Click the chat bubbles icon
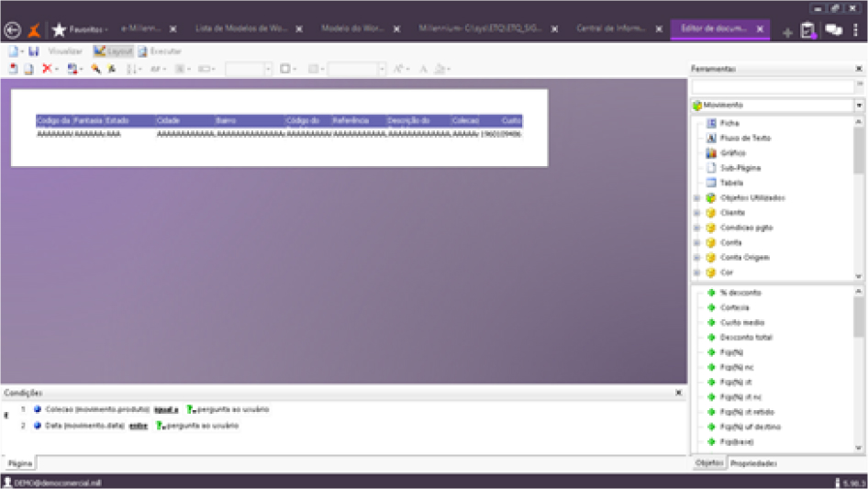 [x=833, y=29]
